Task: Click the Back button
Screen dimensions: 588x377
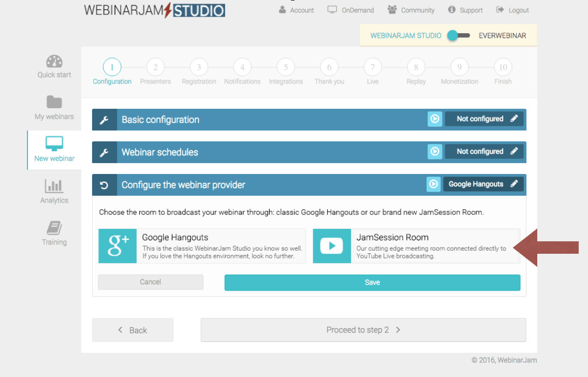Action: 133,330
